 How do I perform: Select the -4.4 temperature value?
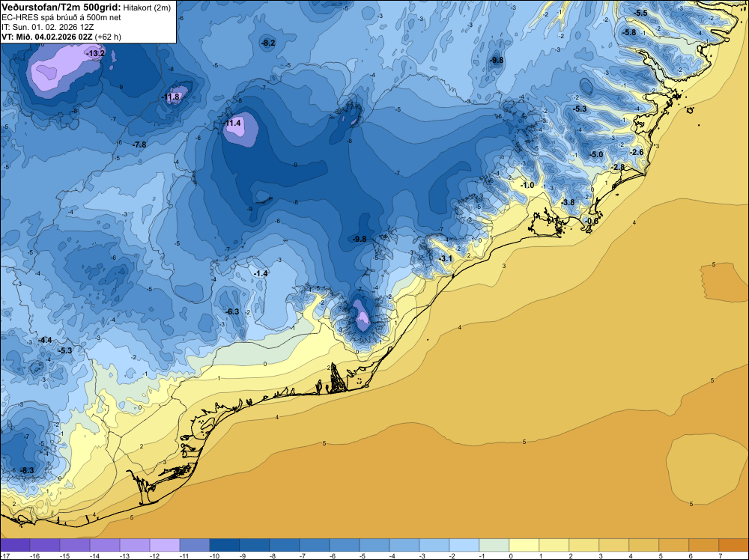(45, 340)
